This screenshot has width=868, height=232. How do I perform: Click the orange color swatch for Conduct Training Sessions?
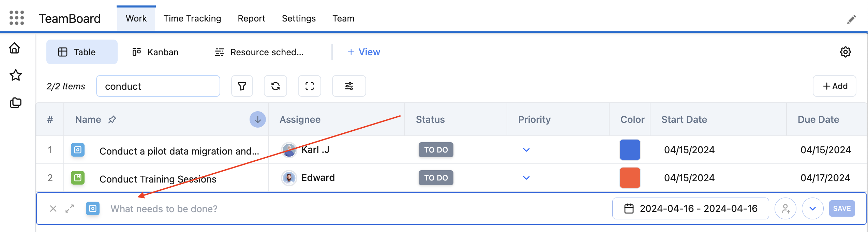630,178
